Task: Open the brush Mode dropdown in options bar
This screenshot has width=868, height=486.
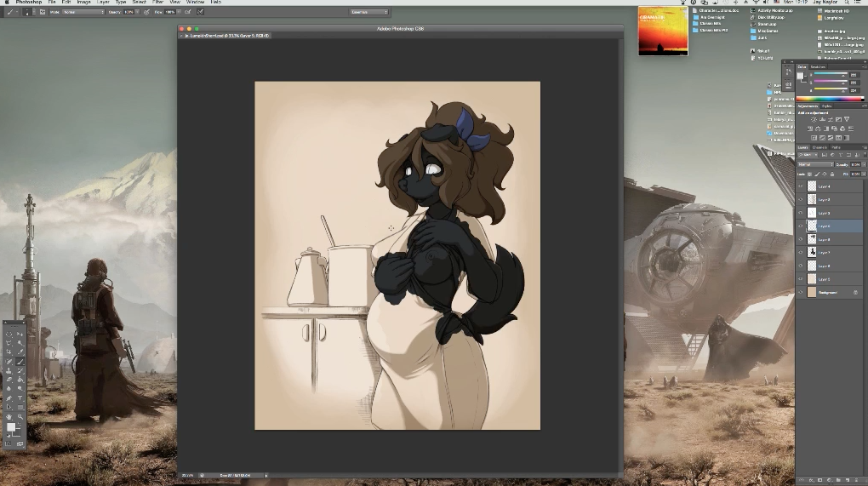Action: click(83, 12)
